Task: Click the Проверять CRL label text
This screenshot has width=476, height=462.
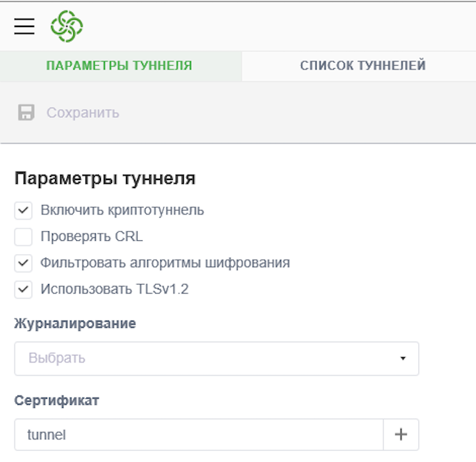Action: point(92,237)
